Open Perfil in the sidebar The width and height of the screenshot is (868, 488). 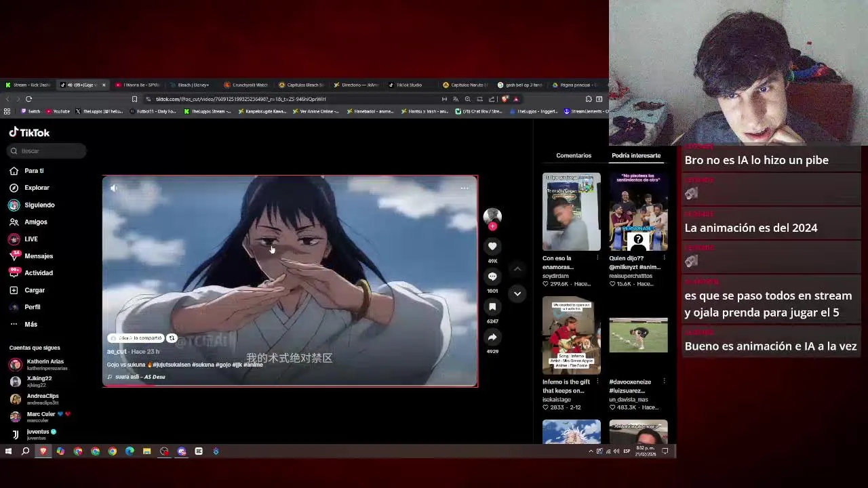(x=25, y=307)
